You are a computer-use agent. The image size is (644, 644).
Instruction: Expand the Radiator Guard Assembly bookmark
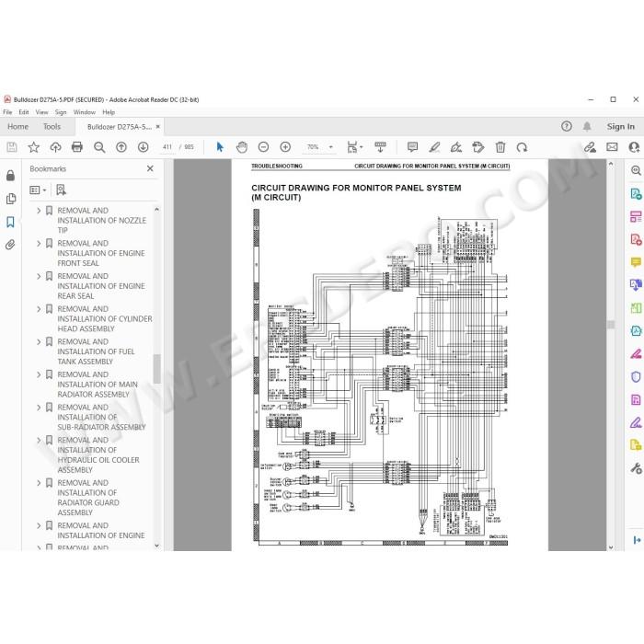(39, 483)
